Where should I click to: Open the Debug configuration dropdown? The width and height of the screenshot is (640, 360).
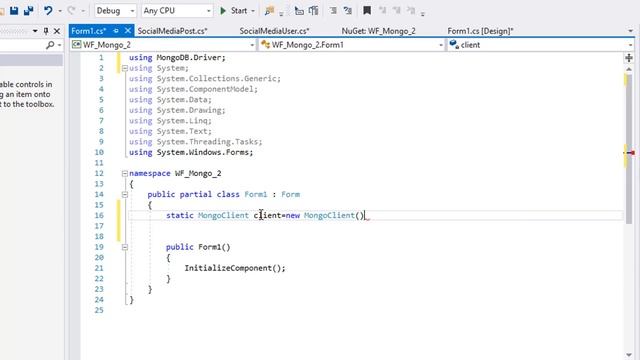point(115,11)
